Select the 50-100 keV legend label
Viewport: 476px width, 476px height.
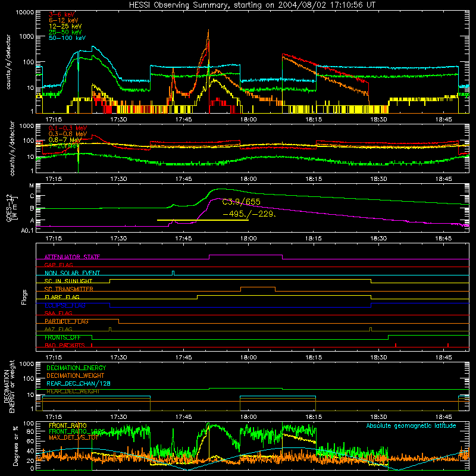pyautogui.click(x=67, y=38)
